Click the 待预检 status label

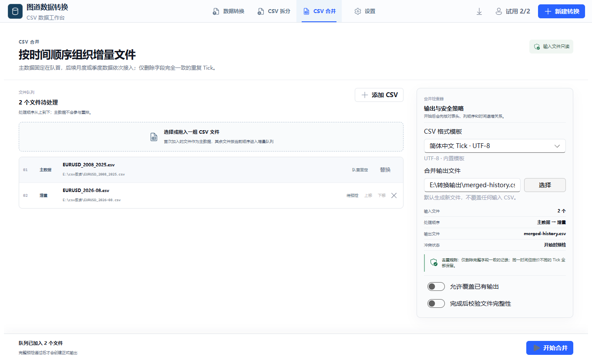point(352,195)
